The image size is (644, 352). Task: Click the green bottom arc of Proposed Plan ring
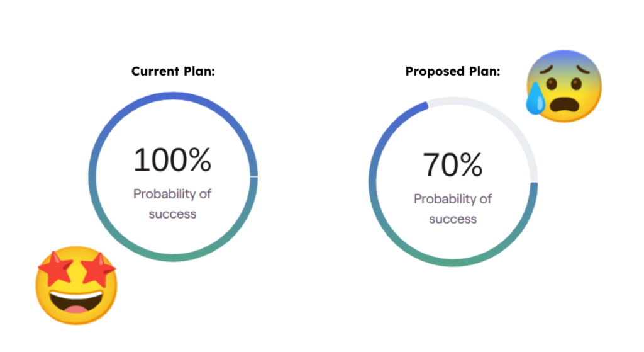(x=453, y=261)
